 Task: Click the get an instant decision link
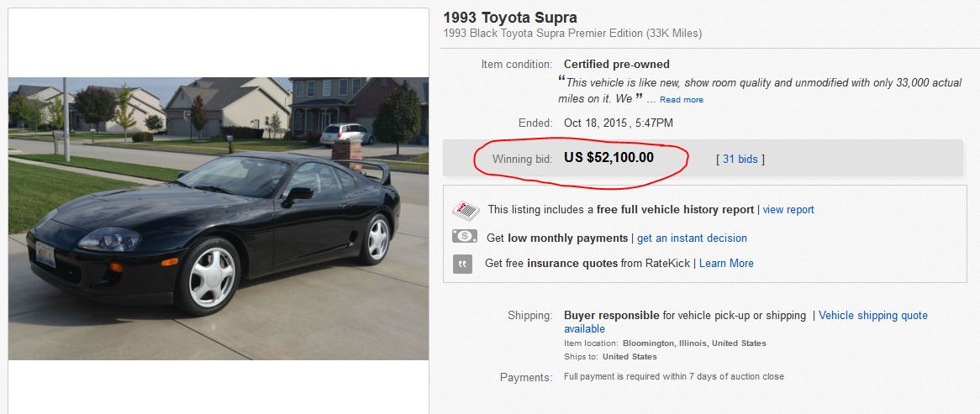pos(692,238)
